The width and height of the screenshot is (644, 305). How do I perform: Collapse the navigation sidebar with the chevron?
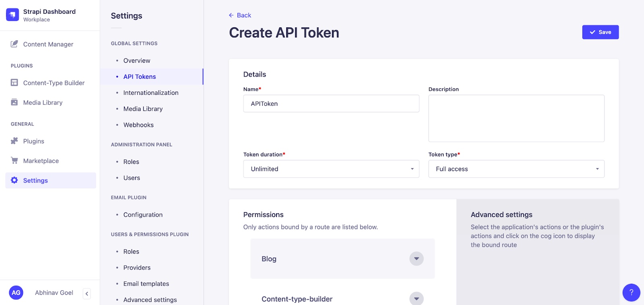pos(87,293)
